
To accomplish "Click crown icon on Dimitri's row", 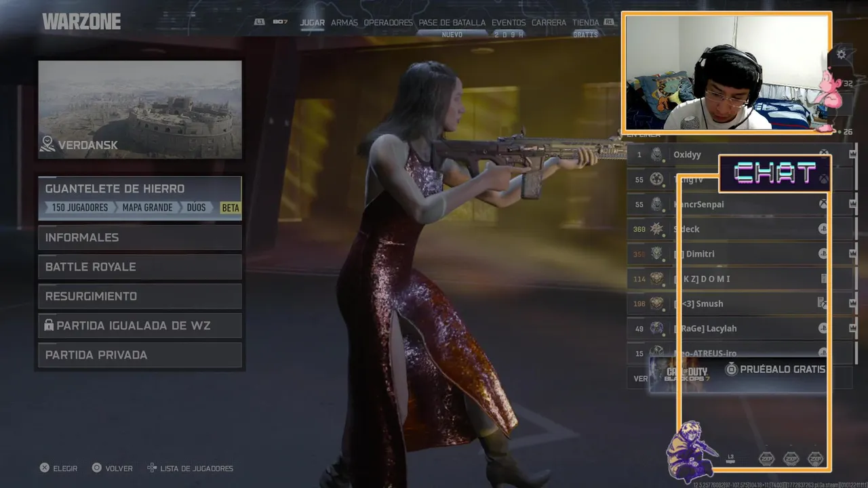I will pyautogui.click(x=852, y=253).
